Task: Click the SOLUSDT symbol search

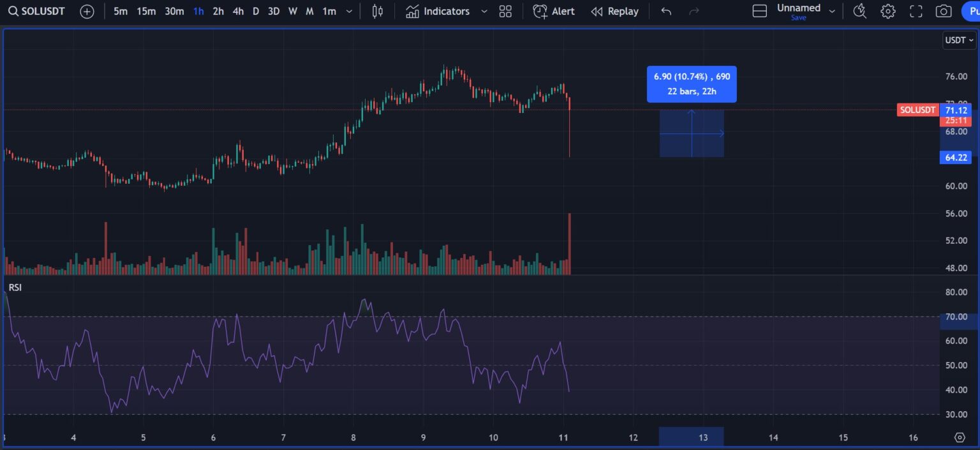Action: click(37, 11)
